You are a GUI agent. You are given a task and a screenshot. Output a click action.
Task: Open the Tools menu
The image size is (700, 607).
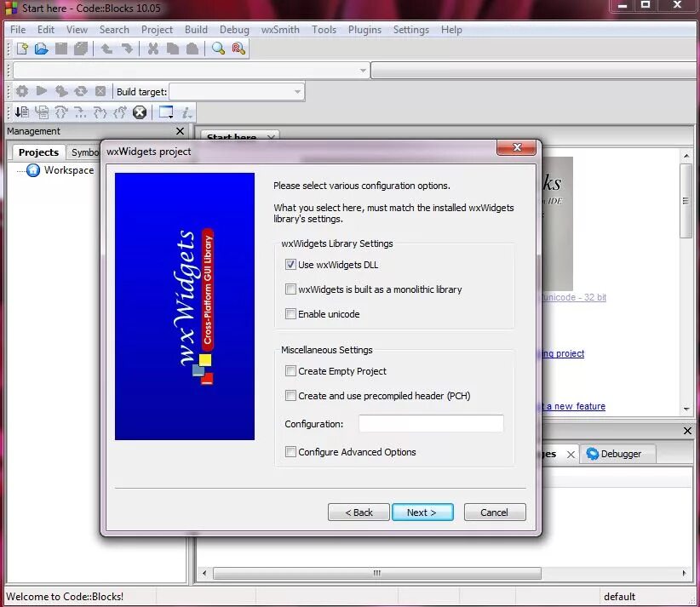tap(324, 30)
